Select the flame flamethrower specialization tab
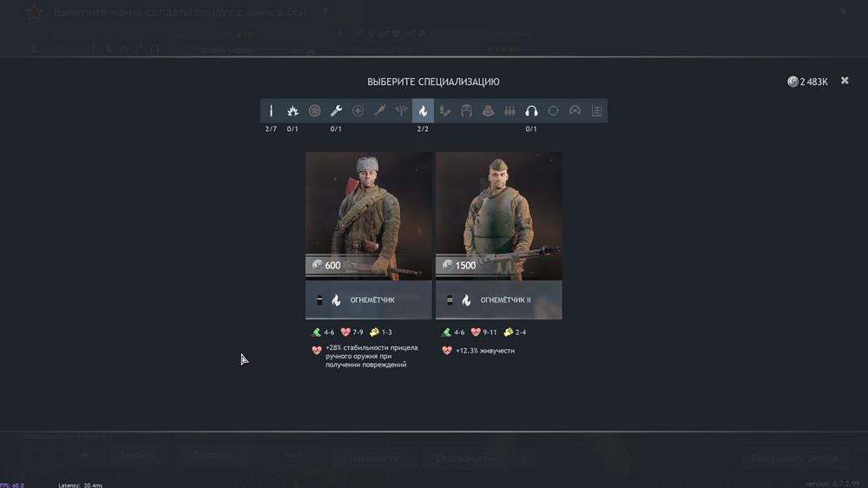The image size is (868, 488). tap(423, 111)
